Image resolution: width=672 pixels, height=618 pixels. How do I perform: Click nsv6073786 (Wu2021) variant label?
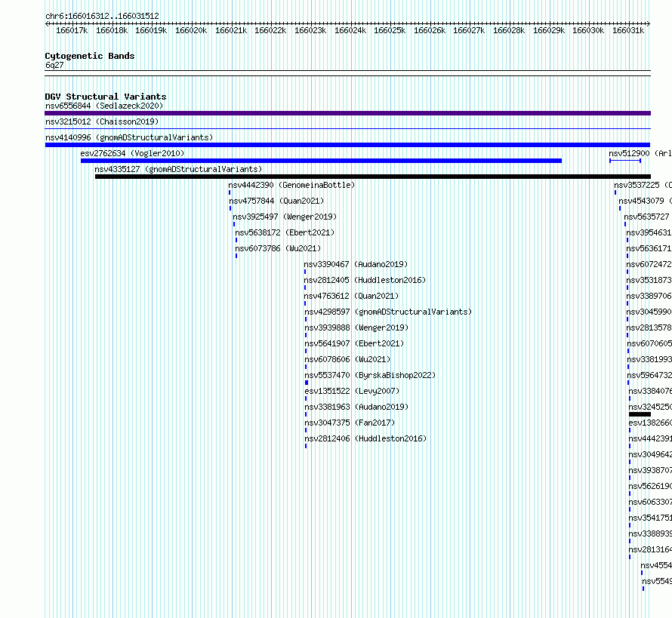pyautogui.click(x=278, y=248)
